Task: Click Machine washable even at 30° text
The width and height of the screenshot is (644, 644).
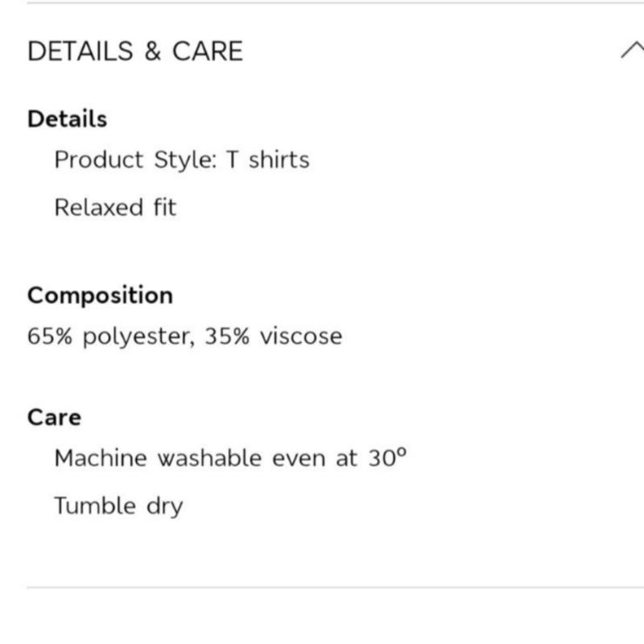Action: coord(230,457)
